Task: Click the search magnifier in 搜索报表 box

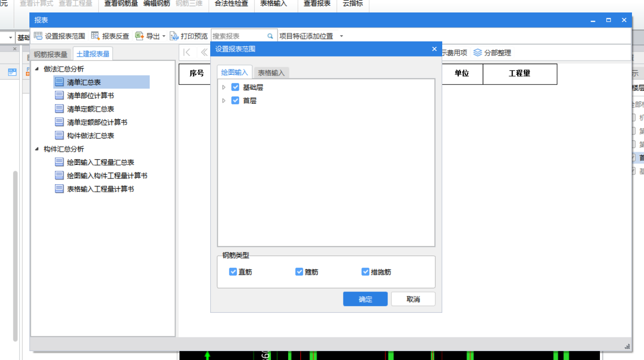Action: [x=270, y=36]
